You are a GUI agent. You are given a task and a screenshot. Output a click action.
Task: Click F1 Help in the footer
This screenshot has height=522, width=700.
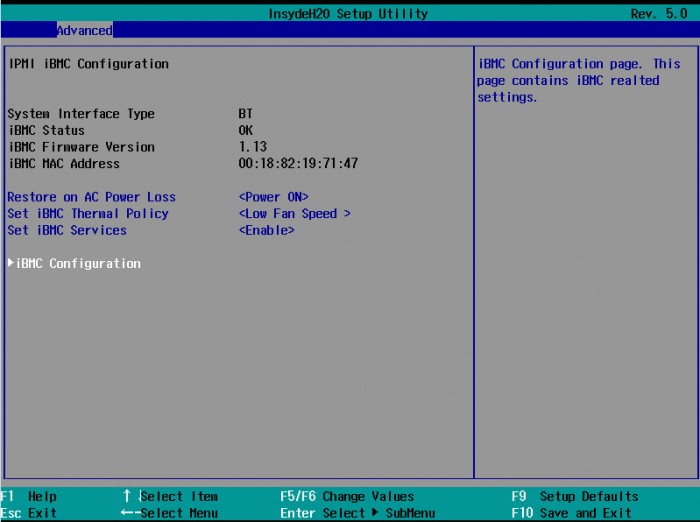point(29,496)
